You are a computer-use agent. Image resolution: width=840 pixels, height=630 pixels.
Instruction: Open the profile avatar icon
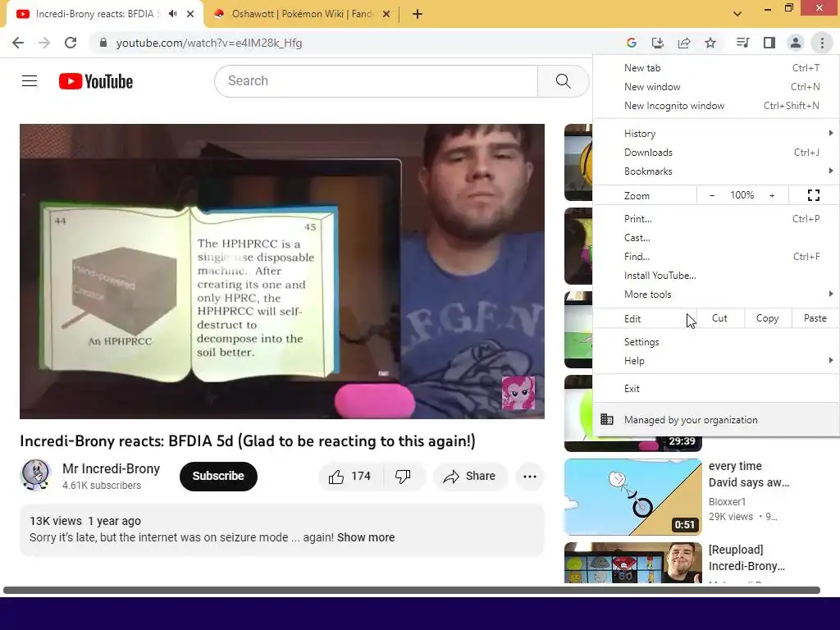(x=796, y=43)
